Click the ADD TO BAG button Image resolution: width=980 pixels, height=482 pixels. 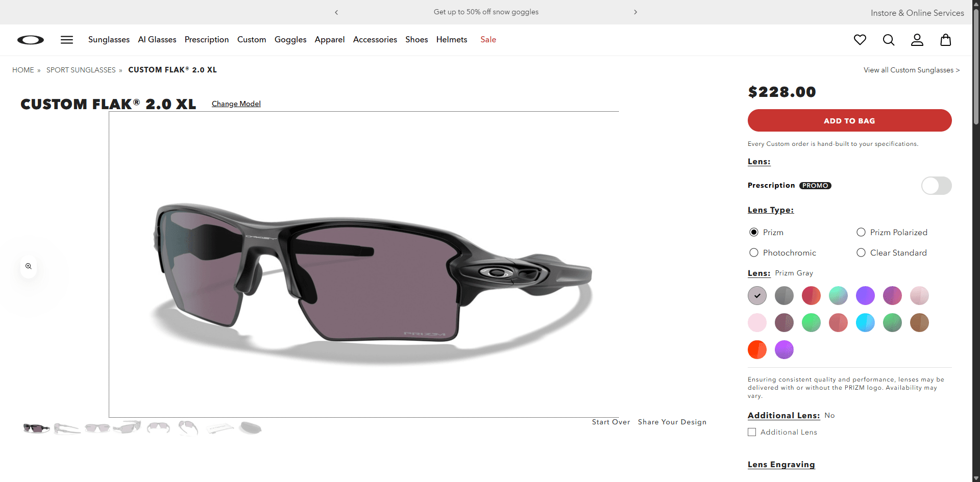(849, 120)
